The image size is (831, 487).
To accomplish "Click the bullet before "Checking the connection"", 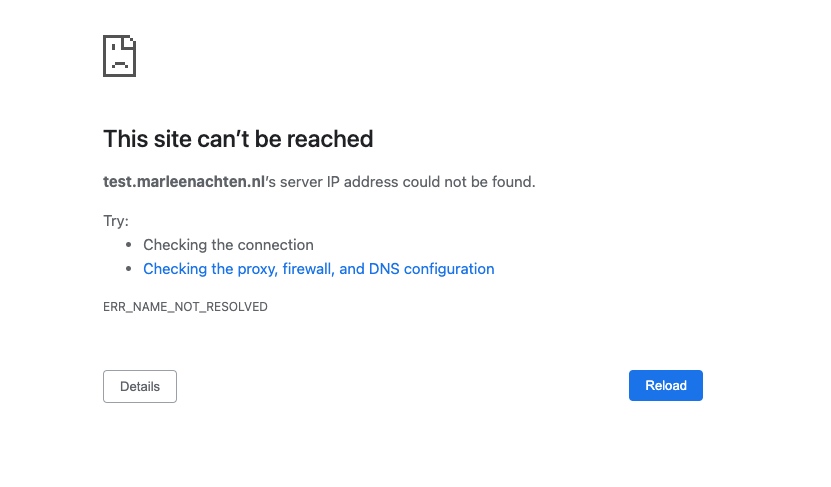I will (128, 245).
